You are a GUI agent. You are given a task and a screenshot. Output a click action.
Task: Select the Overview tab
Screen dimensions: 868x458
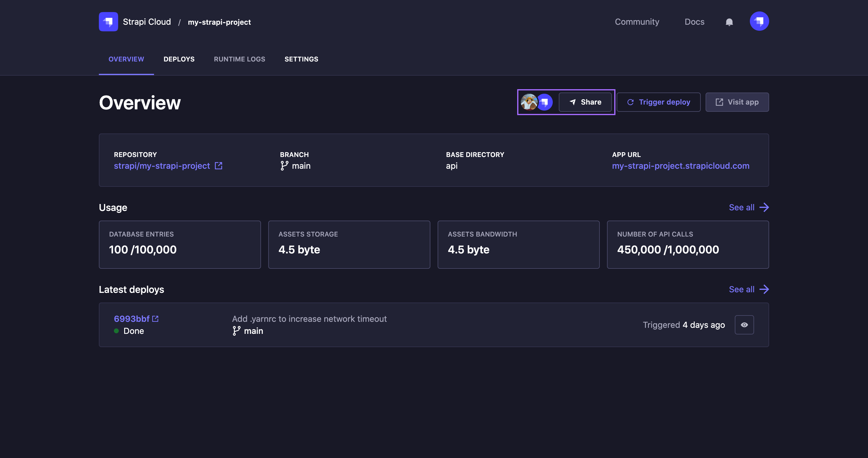(x=126, y=59)
